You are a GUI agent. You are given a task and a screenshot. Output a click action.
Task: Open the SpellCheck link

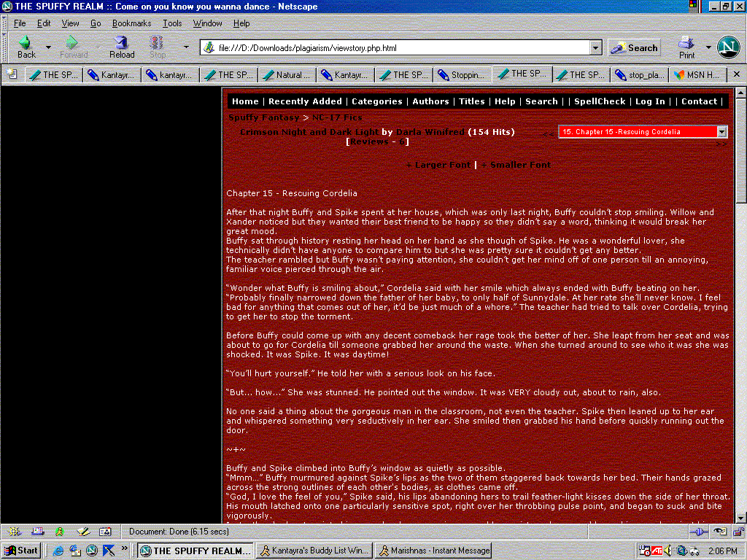pos(600,101)
